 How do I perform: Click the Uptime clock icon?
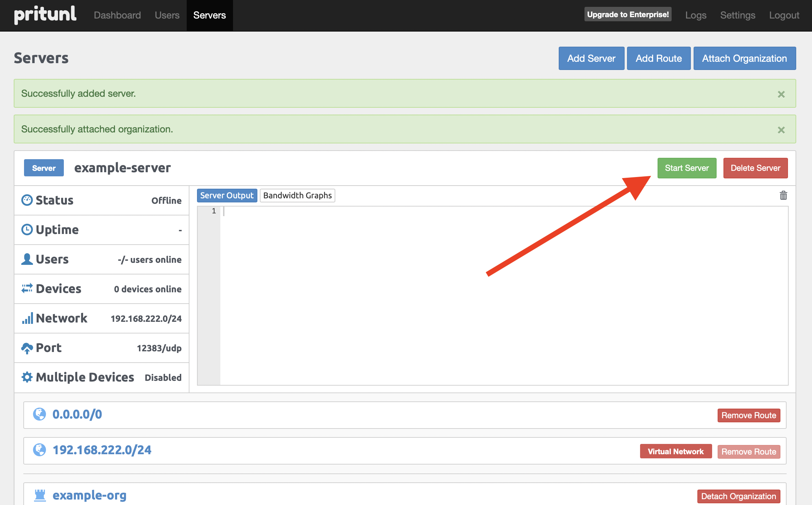(x=27, y=229)
